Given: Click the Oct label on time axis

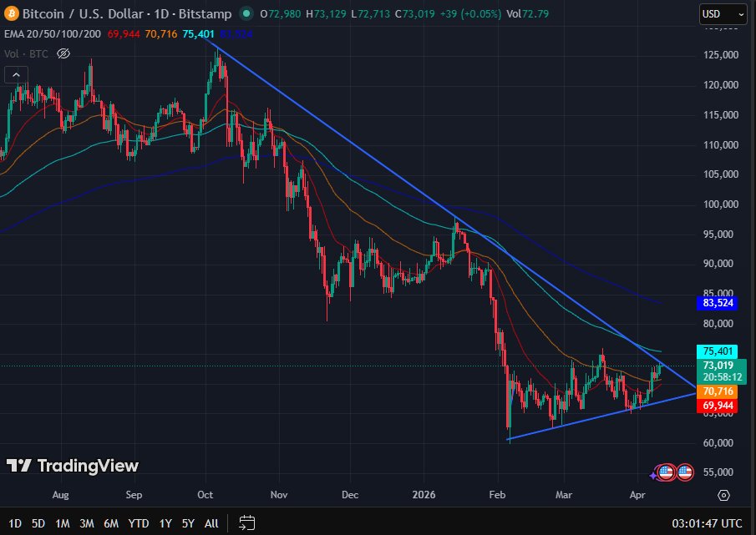Looking at the screenshot, I should pos(205,495).
